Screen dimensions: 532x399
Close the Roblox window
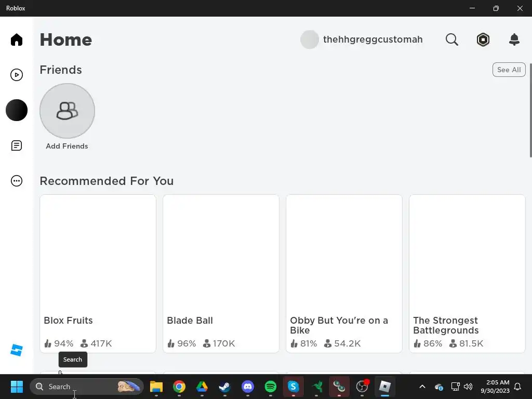520,8
